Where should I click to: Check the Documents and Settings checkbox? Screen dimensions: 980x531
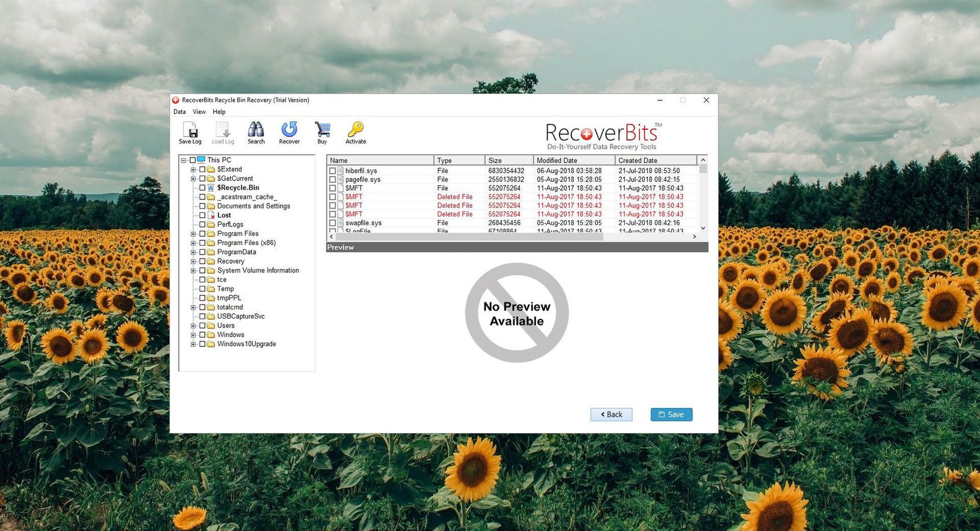coord(202,206)
